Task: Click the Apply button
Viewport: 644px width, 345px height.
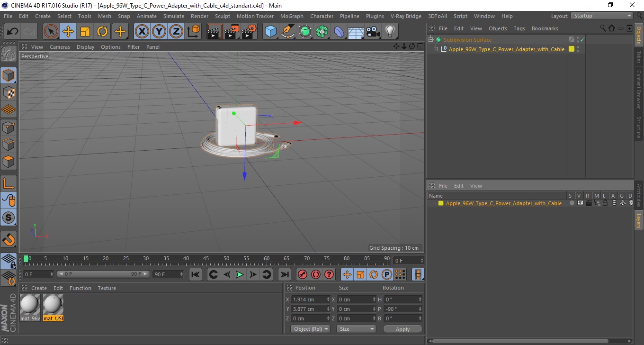Action: [402, 329]
